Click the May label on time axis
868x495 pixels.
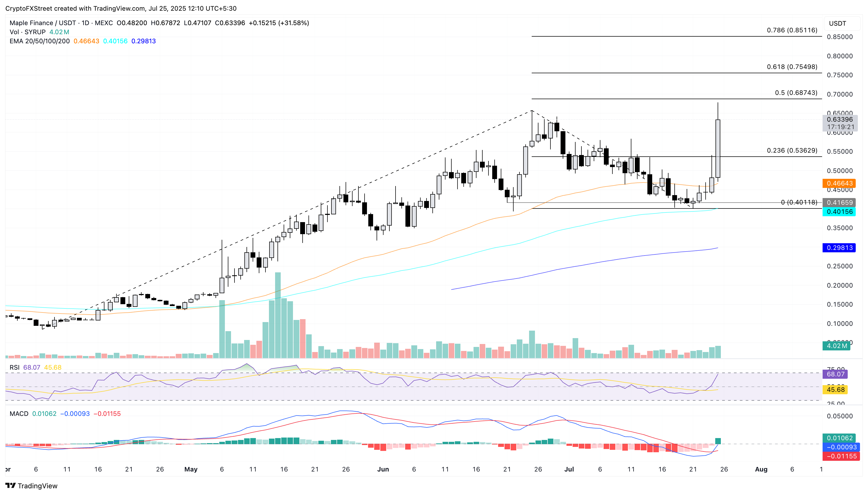click(191, 470)
